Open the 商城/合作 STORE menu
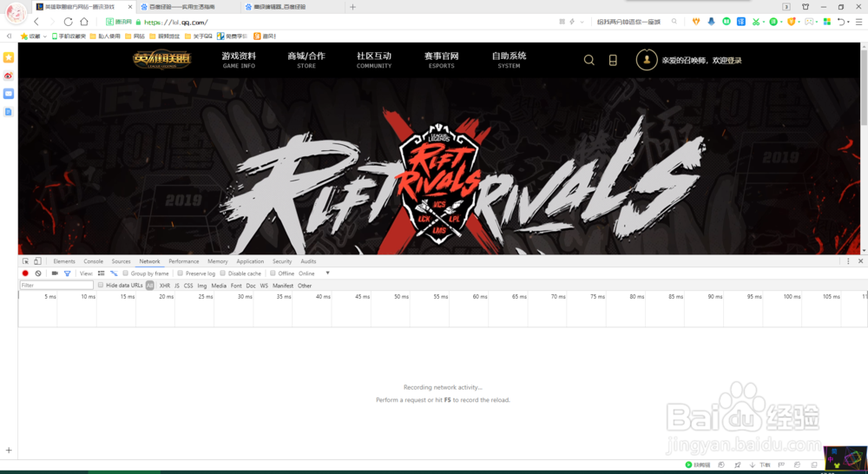Viewport: 868px width, 474px height. coord(306,60)
